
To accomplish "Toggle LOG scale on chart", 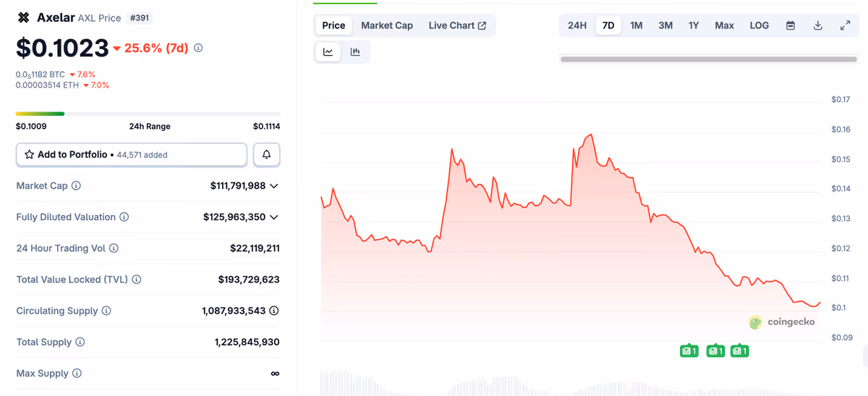I will pos(759,25).
